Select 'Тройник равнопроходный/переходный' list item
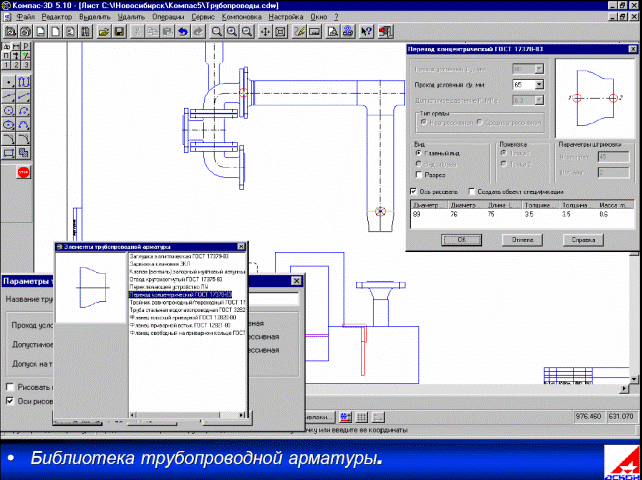The image size is (642, 480). [x=188, y=302]
